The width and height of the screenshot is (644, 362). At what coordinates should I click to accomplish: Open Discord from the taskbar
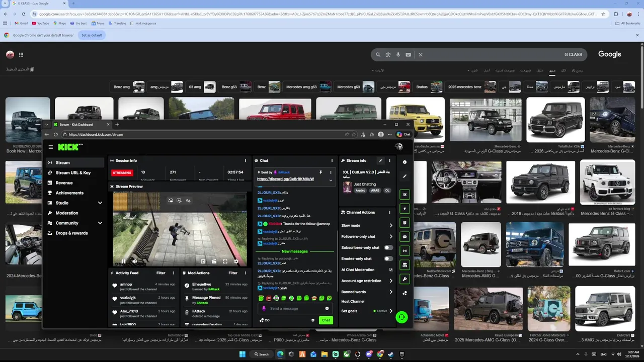click(369, 354)
